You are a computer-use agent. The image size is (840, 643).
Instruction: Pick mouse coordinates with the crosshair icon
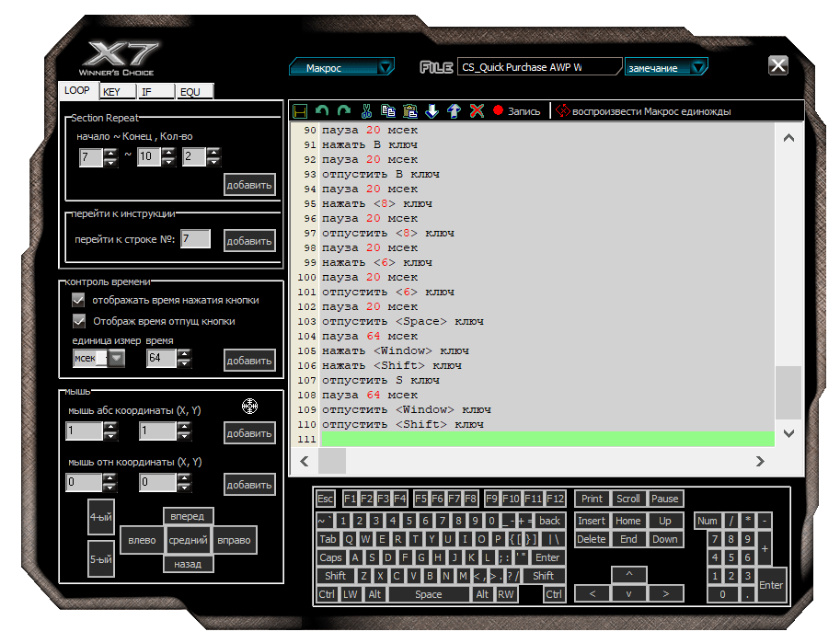[x=249, y=407]
